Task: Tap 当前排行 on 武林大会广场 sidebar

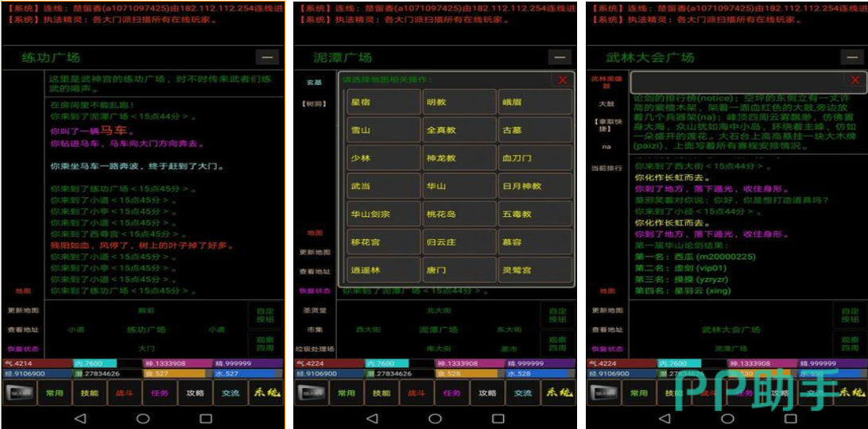Action: tap(606, 168)
